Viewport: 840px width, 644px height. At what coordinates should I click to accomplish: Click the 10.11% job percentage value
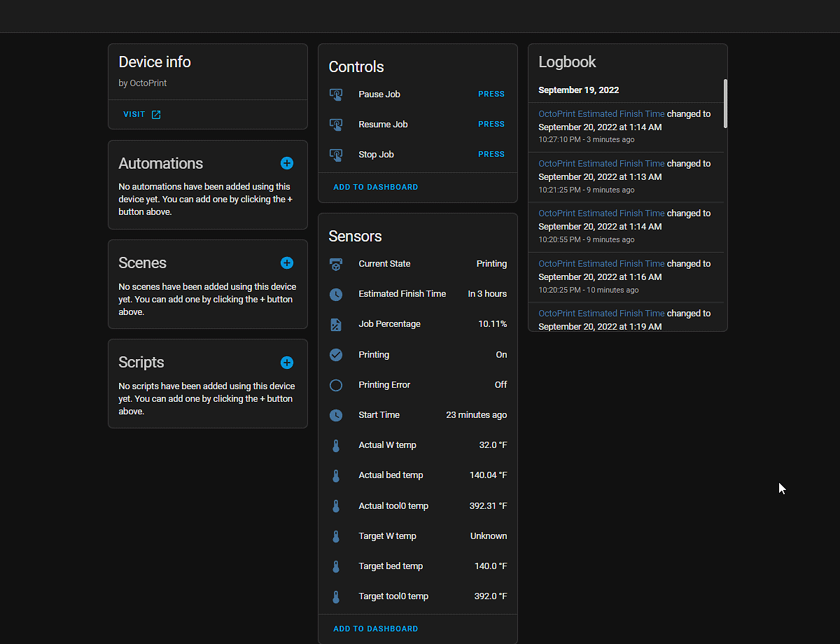click(493, 324)
